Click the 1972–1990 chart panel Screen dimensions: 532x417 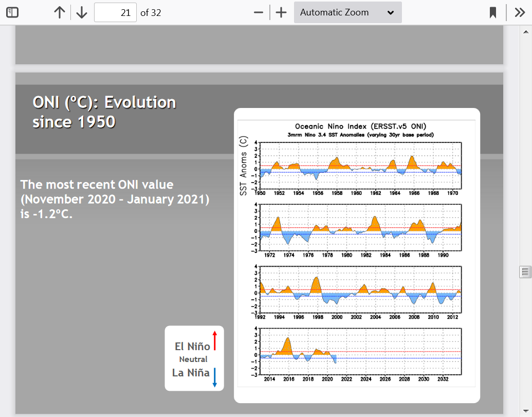tap(360, 227)
